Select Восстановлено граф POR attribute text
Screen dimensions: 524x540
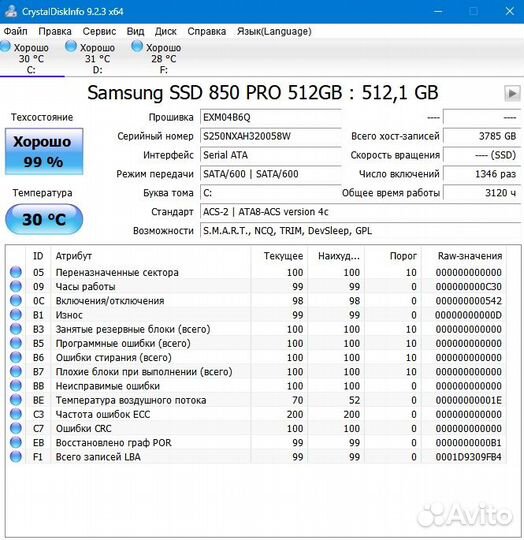coord(113,443)
